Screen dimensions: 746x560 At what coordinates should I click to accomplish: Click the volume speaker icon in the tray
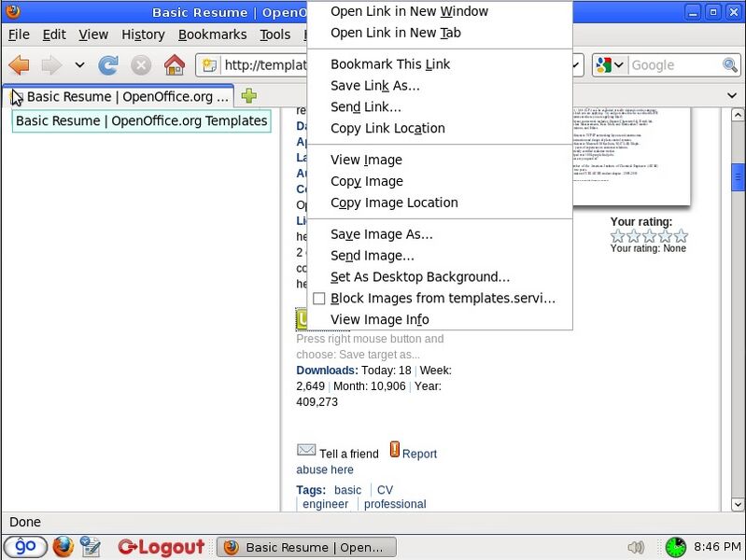pos(636,547)
